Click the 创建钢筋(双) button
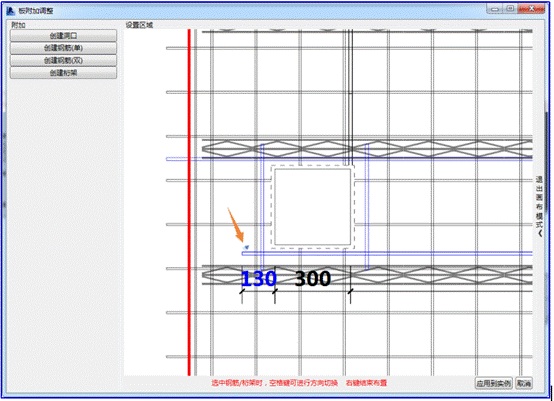Screen dimensions: 554x401 coord(63,60)
